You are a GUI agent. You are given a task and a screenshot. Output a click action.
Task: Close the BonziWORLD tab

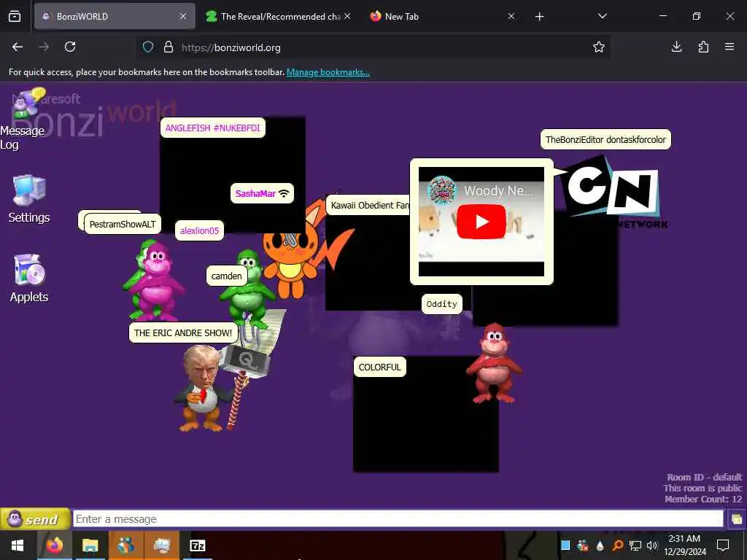(x=183, y=16)
